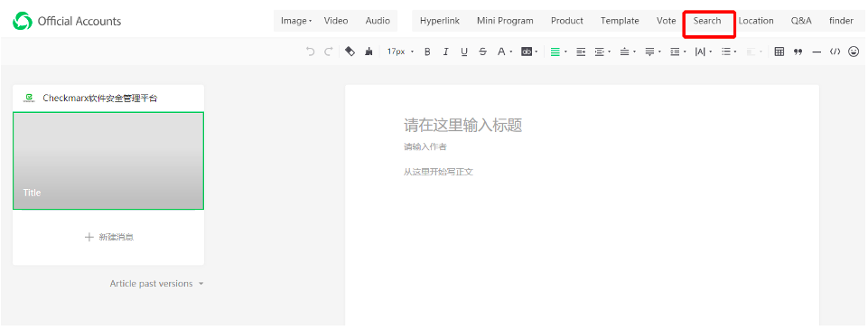
Task: Toggle strikethrough formatting
Action: 482,52
